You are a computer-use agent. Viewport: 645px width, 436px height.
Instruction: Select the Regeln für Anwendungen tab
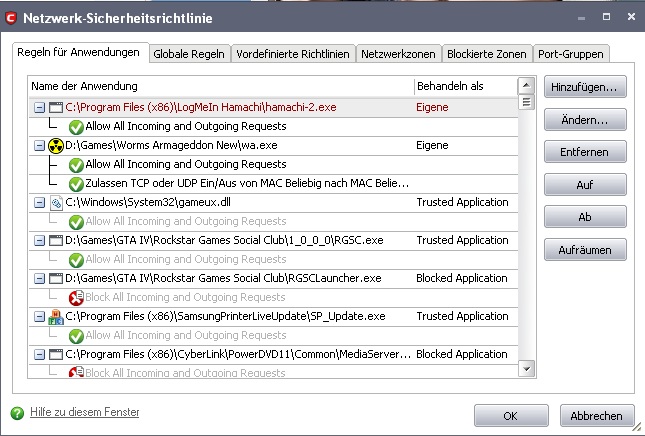(x=79, y=53)
